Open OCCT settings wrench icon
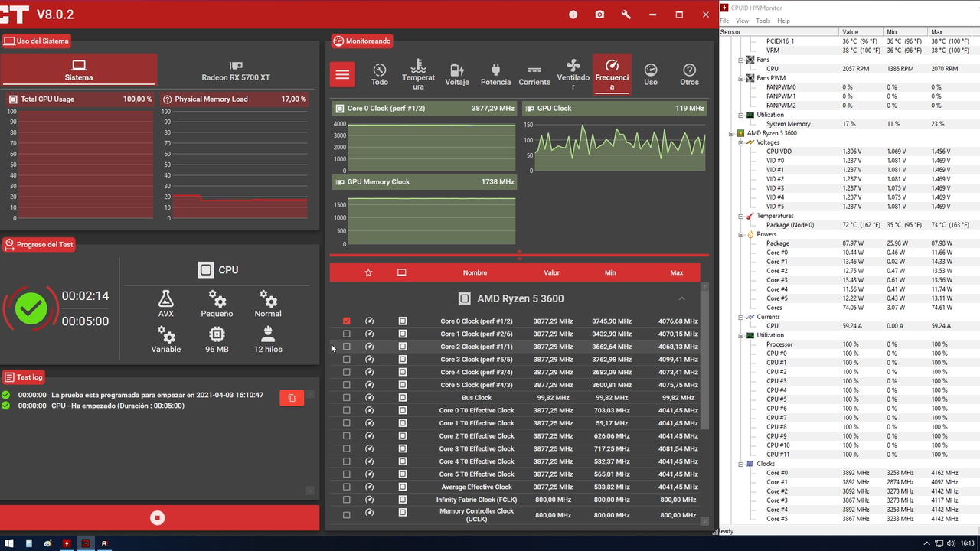 626,15
